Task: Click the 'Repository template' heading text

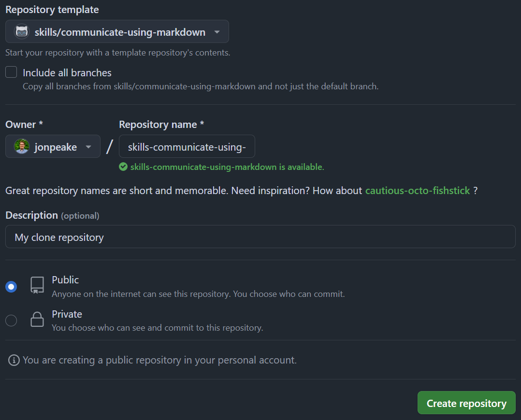Action: point(52,10)
